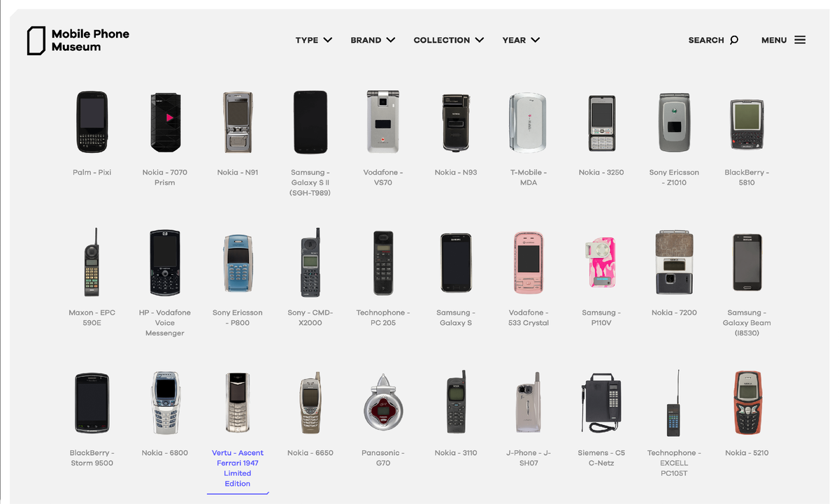Viewport: 839px width, 504px height.
Task: Select the Nokia 7070 Prism phone image
Action: point(165,122)
